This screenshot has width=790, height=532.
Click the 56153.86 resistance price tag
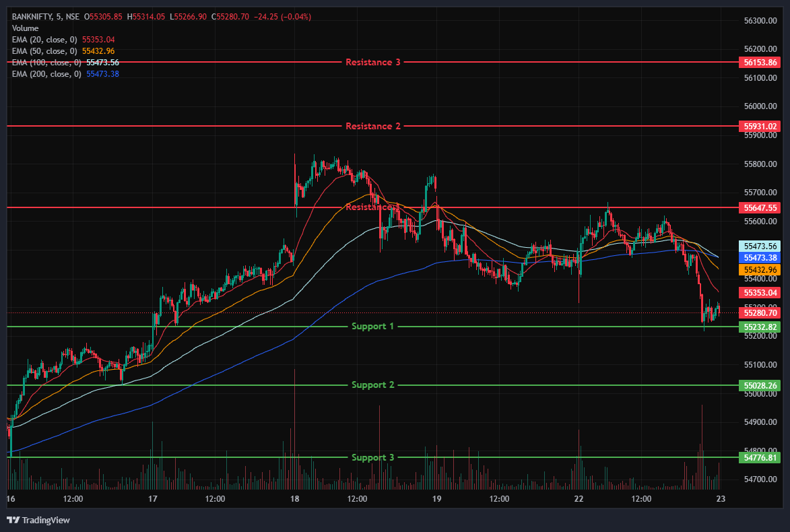[760, 63]
